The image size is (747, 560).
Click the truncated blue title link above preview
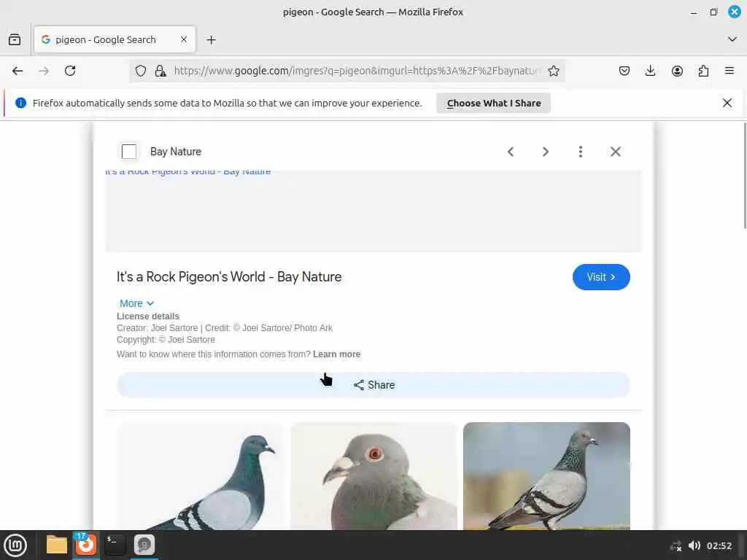[187, 172]
